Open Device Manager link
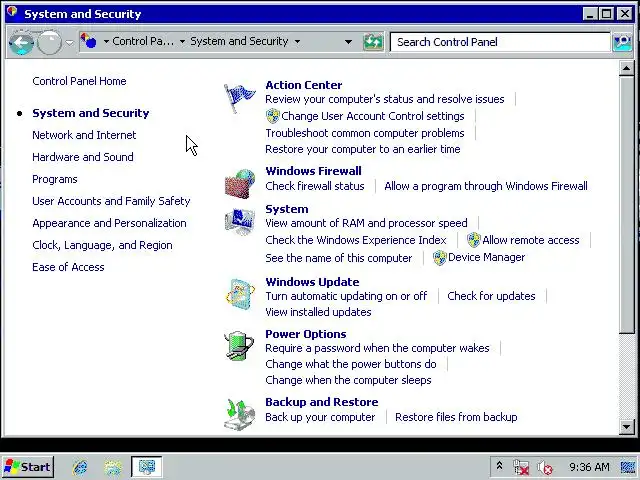 487,257
